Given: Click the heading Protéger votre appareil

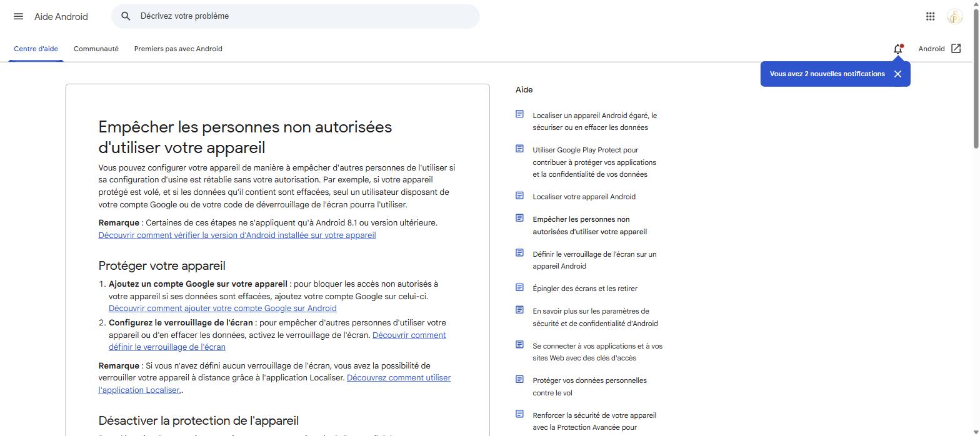Looking at the screenshot, I should click(162, 266).
